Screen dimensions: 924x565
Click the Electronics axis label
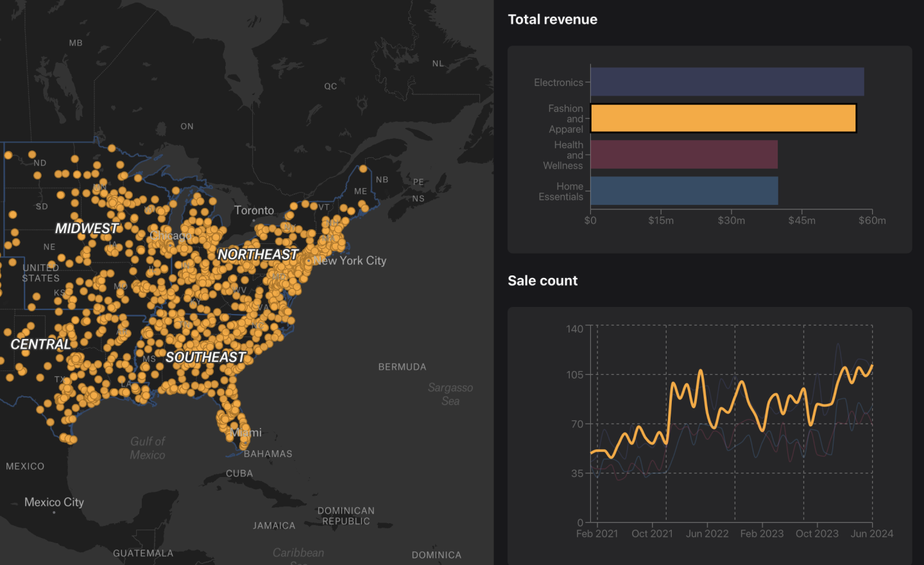click(x=558, y=83)
